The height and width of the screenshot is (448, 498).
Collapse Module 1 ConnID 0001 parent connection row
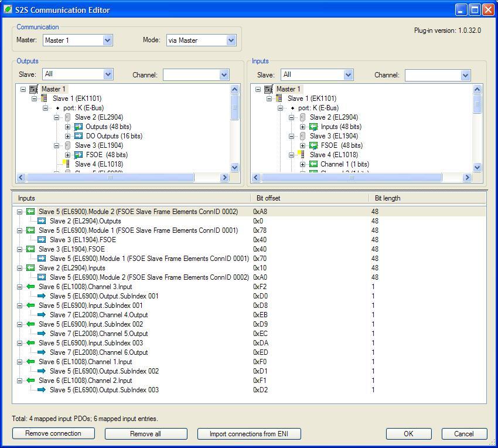click(x=20, y=230)
